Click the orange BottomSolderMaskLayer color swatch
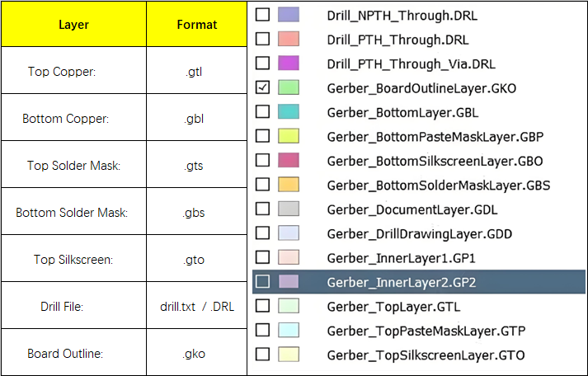The width and height of the screenshot is (588, 376). pyautogui.click(x=289, y=185)
